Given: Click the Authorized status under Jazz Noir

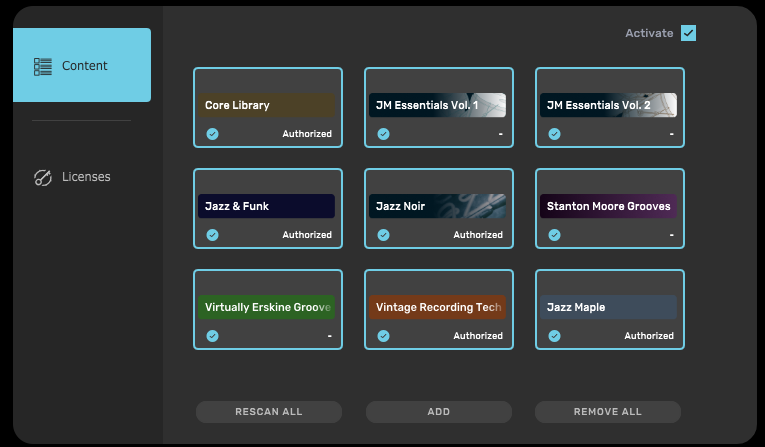Looking at the screenshot, I should 478,235.
